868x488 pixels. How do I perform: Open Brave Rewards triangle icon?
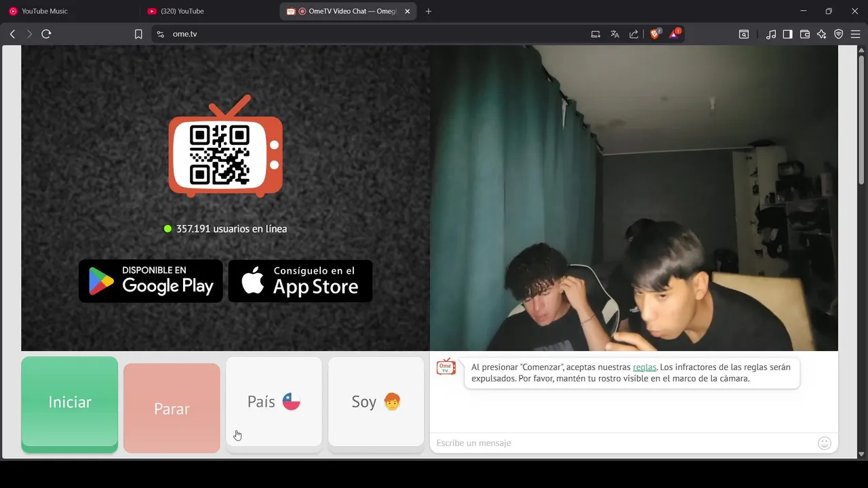click(675, 33)
